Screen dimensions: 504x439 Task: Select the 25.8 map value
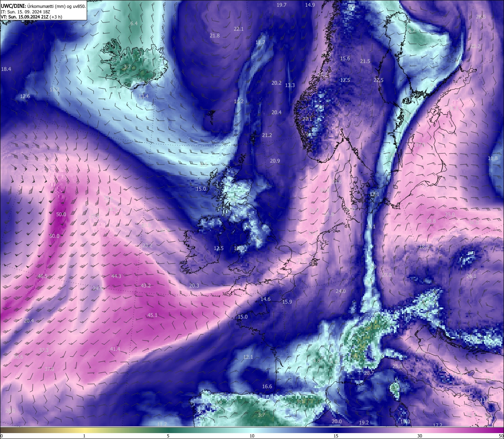397,366
